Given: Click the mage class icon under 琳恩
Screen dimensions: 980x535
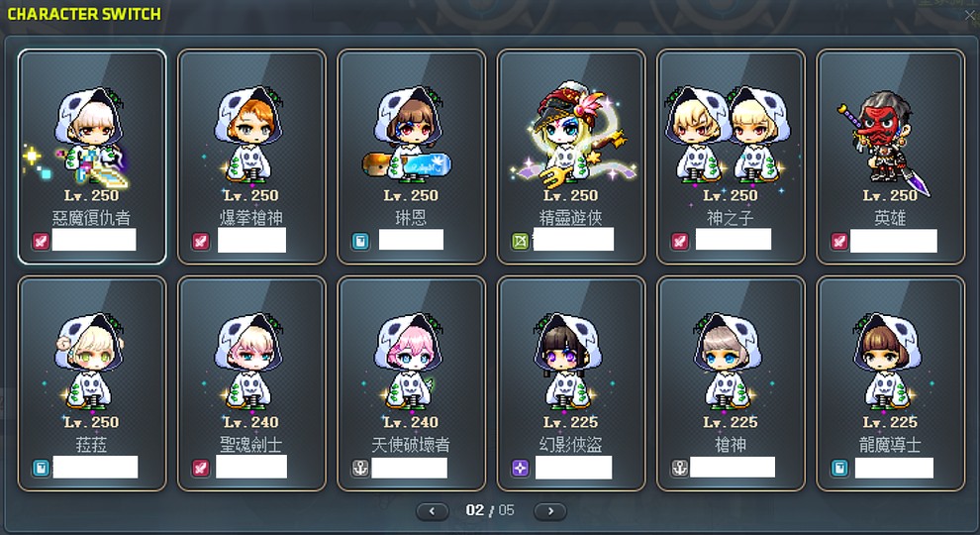Looking at the screenshot, I should [x=360, y=241].
